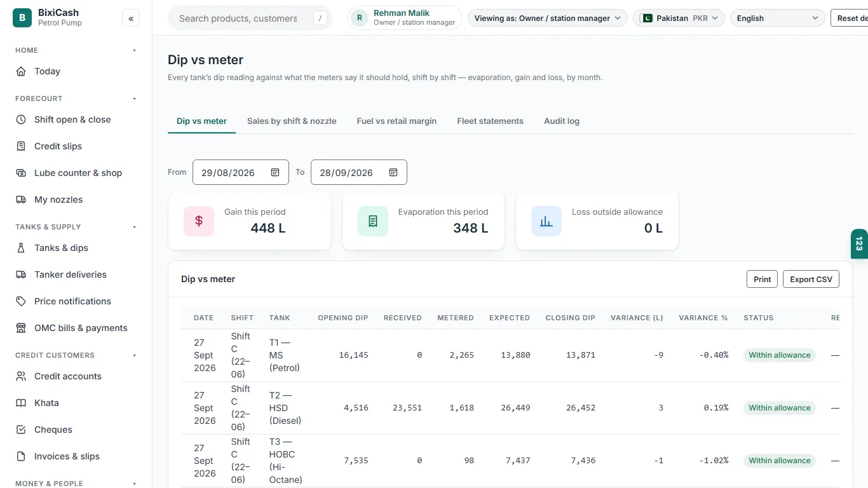This screenshot has height=488, width=868.
Task: Open the Today home icon
Action: (21, 71)
